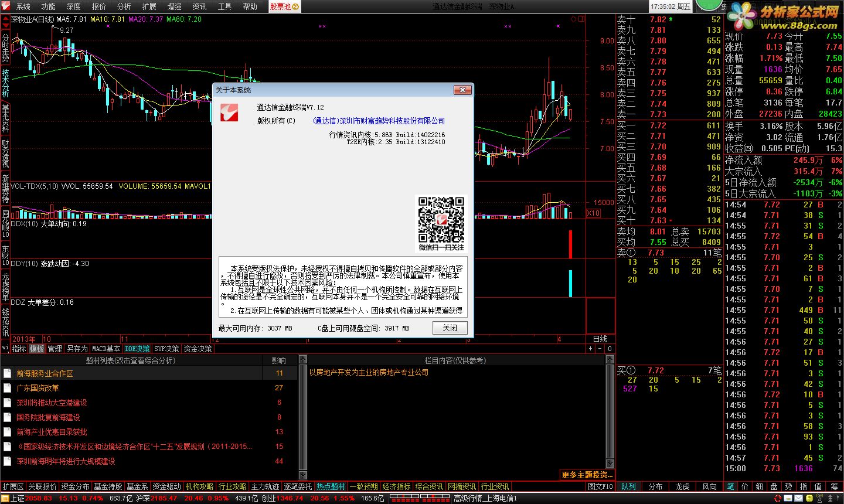Click the 关闭 button in the about dialog
Viewport: 844px width, 504px height.
point(450,328)
